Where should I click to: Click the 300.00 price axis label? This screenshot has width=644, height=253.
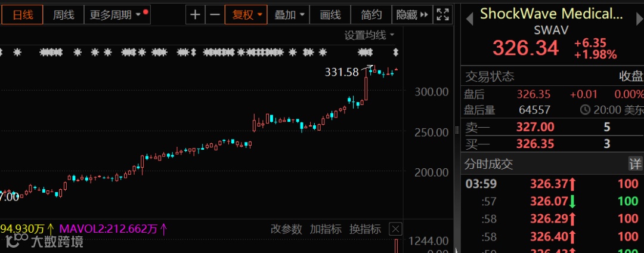tap(432, 91)
